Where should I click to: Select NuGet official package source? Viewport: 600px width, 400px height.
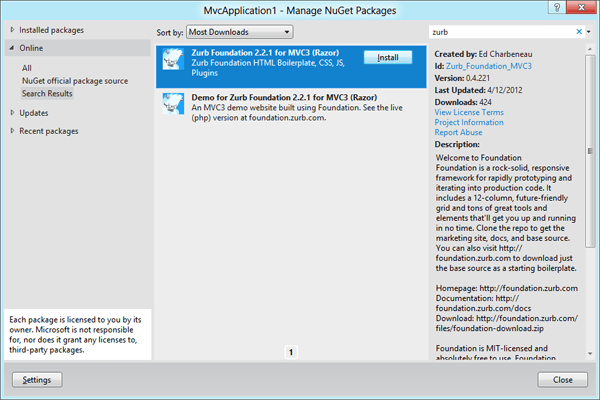pyautogui.click(x=75, y=81)
